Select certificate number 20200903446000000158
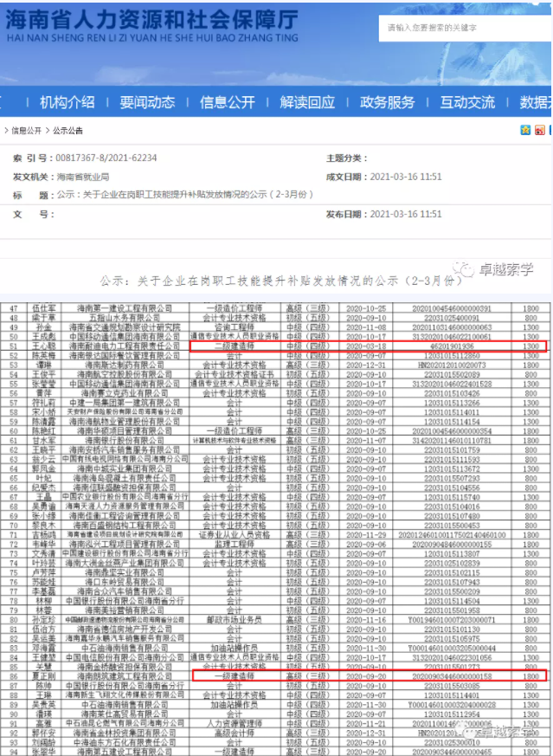This screenshot has width=553, height=756. tap(452, 676)
